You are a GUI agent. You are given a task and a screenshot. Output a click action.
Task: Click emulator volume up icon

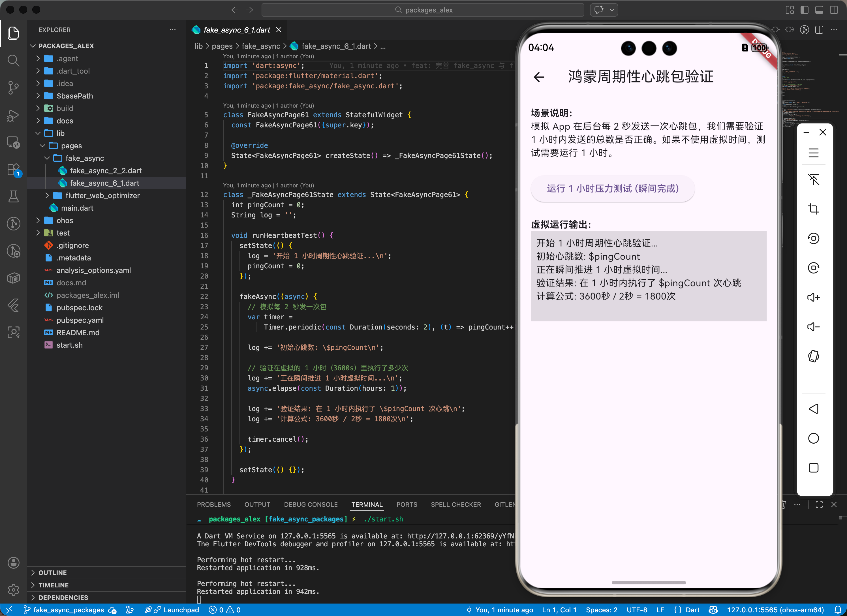tap(813, 297)
